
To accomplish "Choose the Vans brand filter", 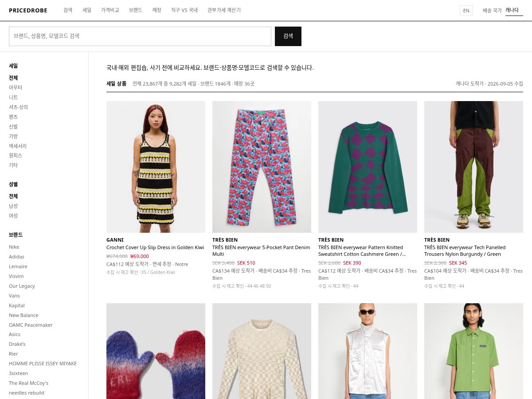I will pos(14,296).
